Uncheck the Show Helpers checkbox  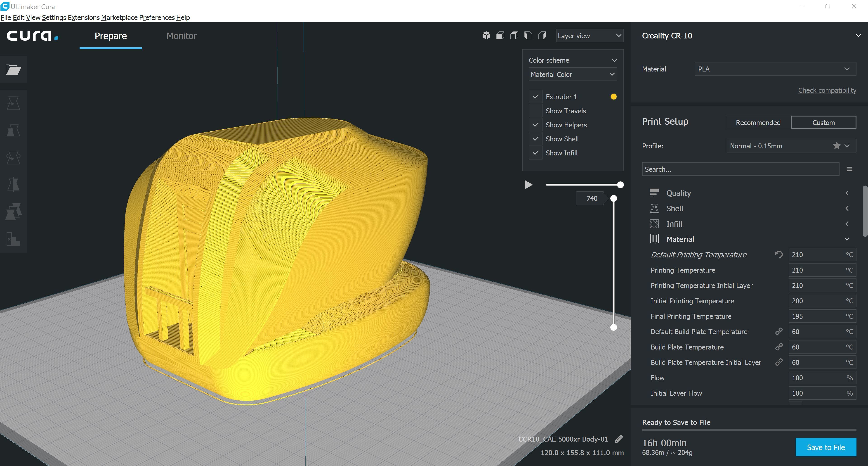535,125
